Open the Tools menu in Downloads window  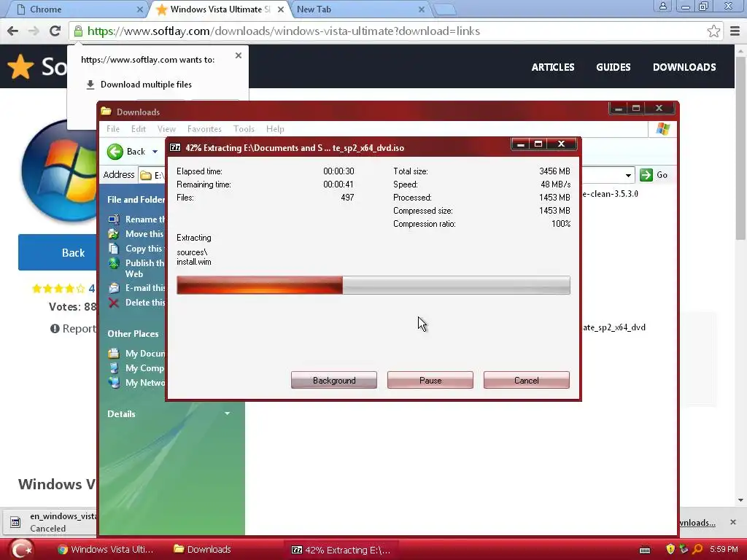point(244,128)
